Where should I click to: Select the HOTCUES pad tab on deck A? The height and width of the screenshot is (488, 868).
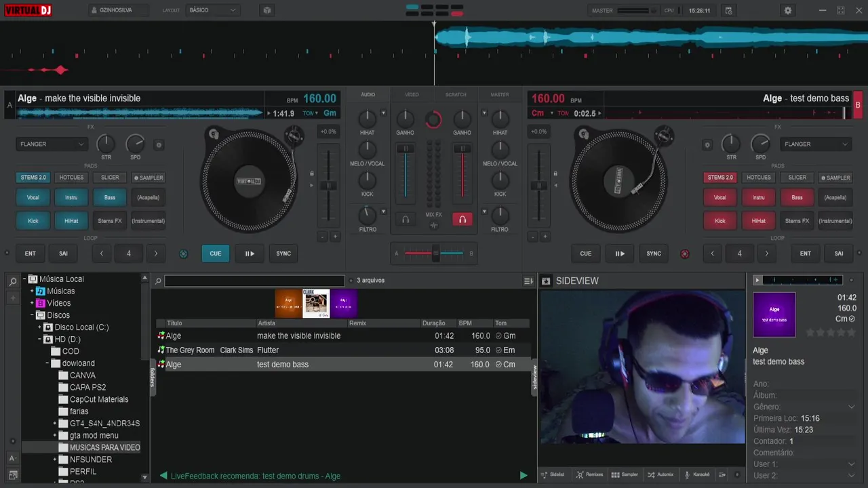[71, 178]
